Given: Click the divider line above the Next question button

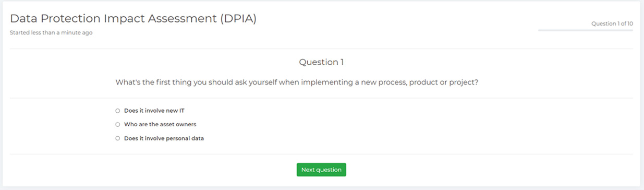Looking at the screenshot, I should pos(321,154).
